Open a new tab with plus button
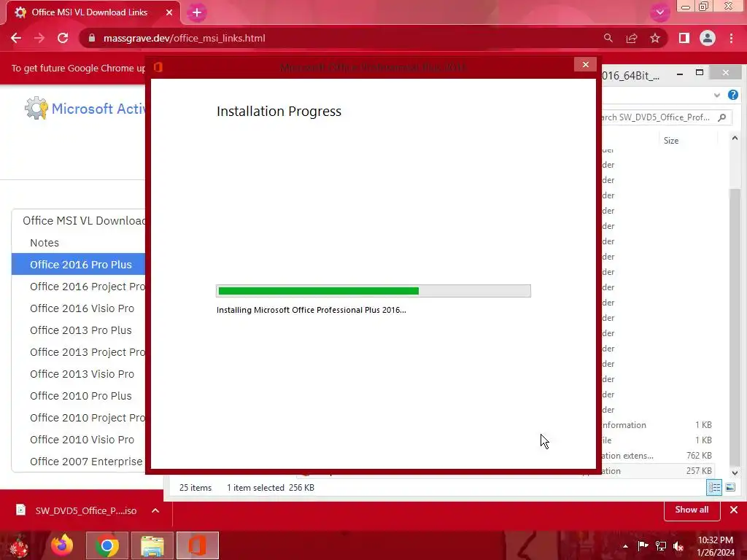This screenshot has width=747, height=560. coord(197,13)
